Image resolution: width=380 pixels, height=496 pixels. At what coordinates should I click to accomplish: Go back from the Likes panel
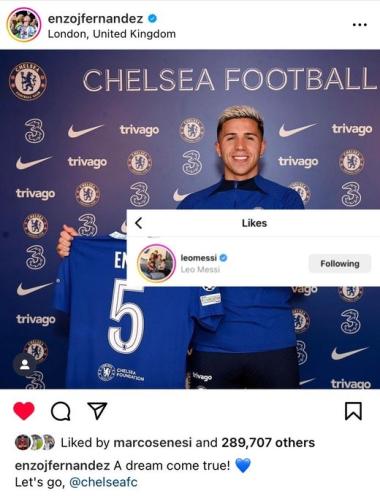pos(139,223)
